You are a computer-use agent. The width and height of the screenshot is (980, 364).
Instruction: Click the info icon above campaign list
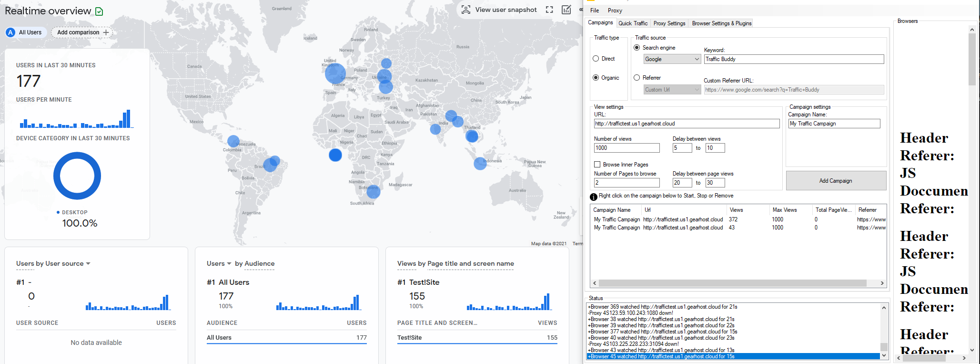pyautogui.click(x=594, y=197)
